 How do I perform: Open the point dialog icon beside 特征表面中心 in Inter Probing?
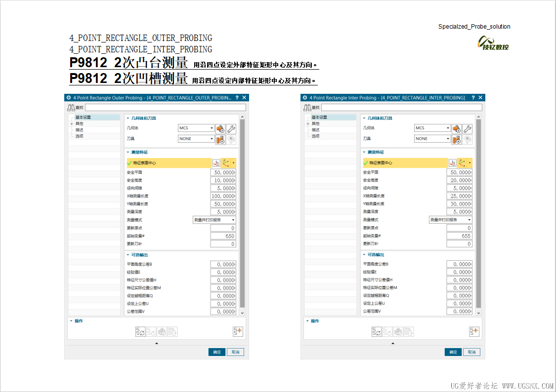coord(452,163)
